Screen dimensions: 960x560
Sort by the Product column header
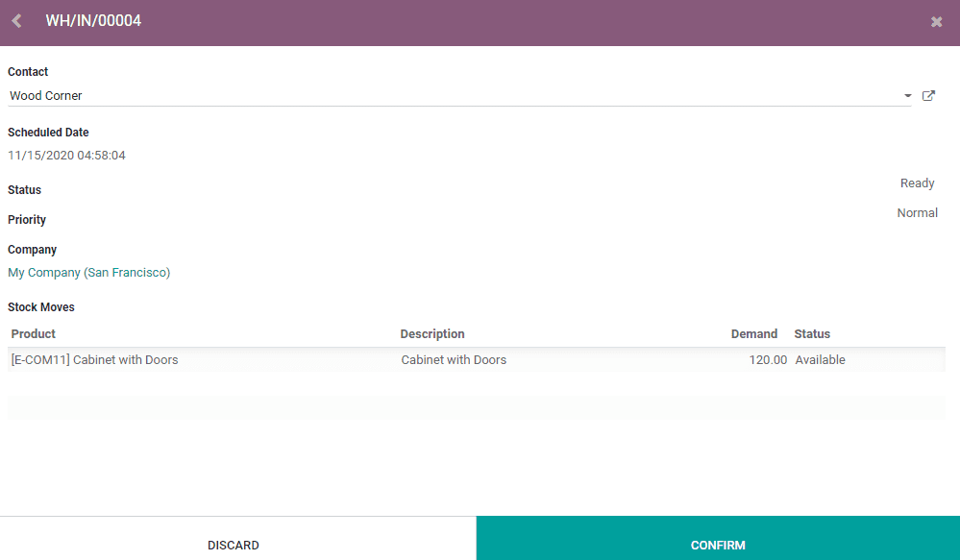33,333
